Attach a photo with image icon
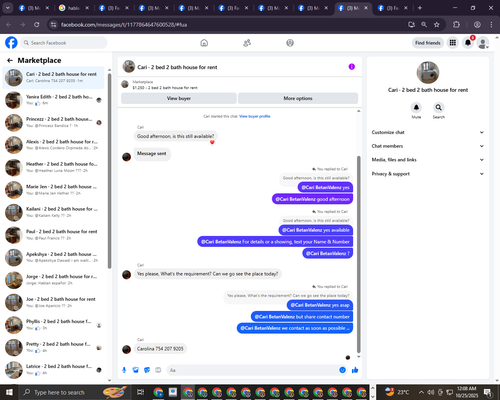 click(136, 370)
